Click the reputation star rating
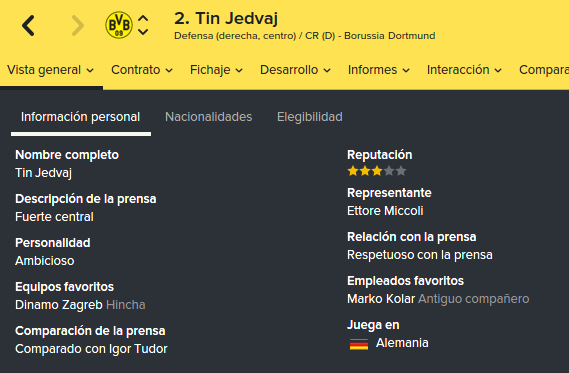Image resolution: width=569 pixels, height=373 pixels. click(x=377, y=171)
